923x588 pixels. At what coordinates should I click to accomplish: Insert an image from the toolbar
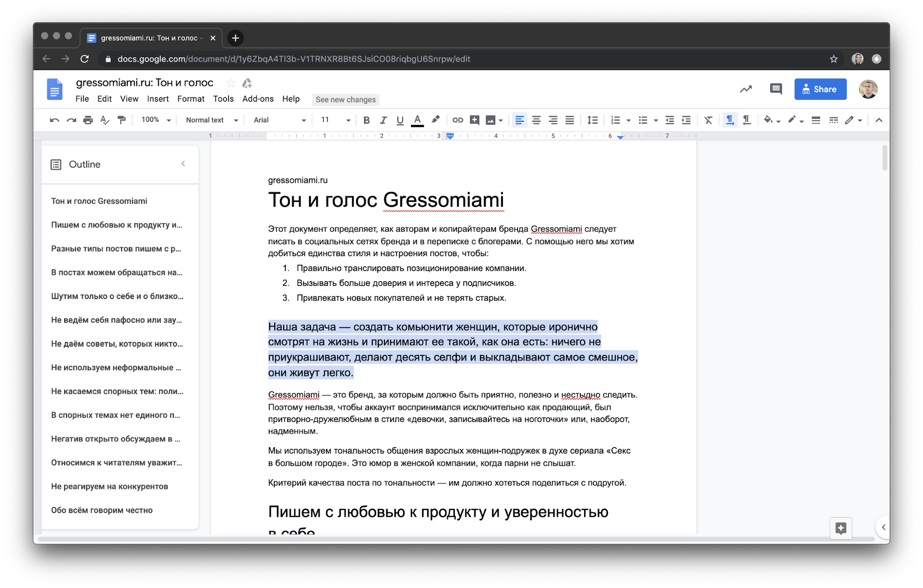pyautogui.click(x=490, y=120)
